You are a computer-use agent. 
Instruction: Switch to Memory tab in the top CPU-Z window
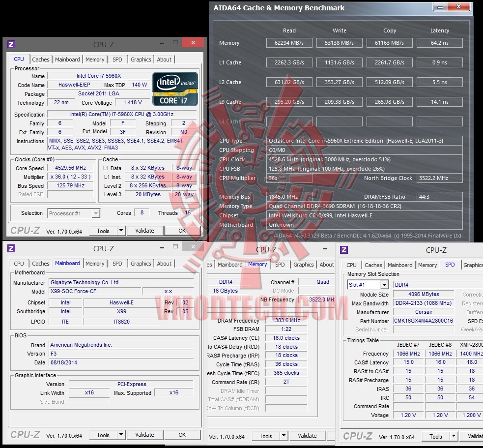pyautogui.click(x=95, y=60)
